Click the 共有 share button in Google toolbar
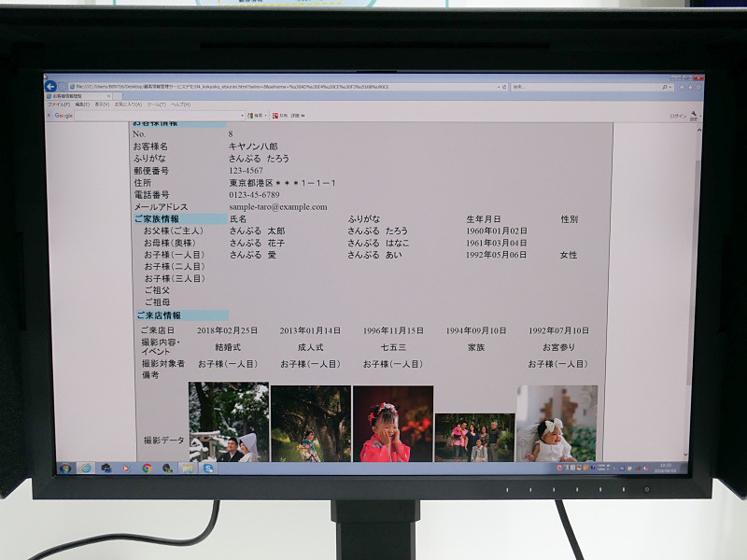Screen dimensions: 747x560 point(280,115)
